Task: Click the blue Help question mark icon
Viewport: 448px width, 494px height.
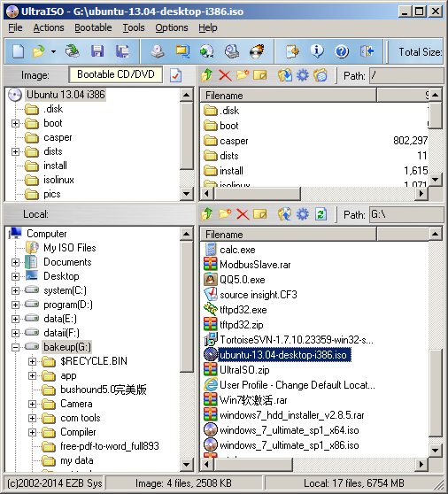Action: click(x=342, y=51)
